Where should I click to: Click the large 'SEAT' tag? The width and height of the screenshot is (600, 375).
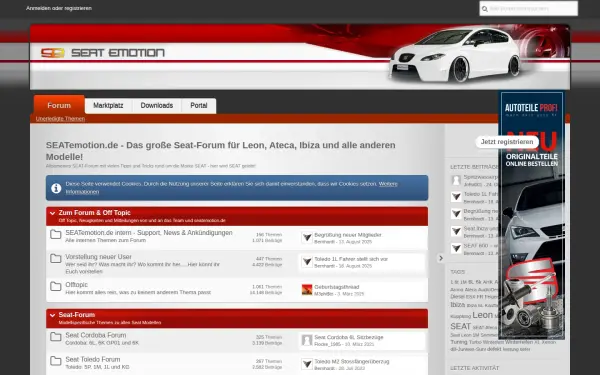coord(460,326)
